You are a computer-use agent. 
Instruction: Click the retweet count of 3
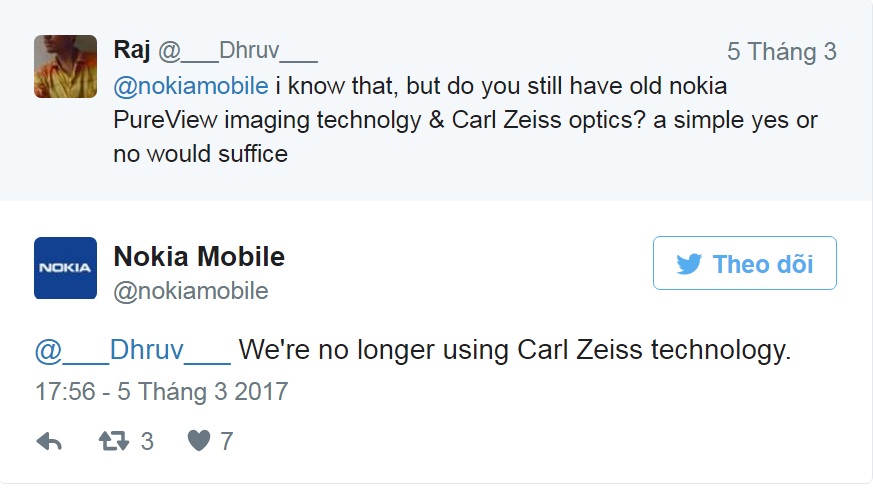[x=147, y=441]
